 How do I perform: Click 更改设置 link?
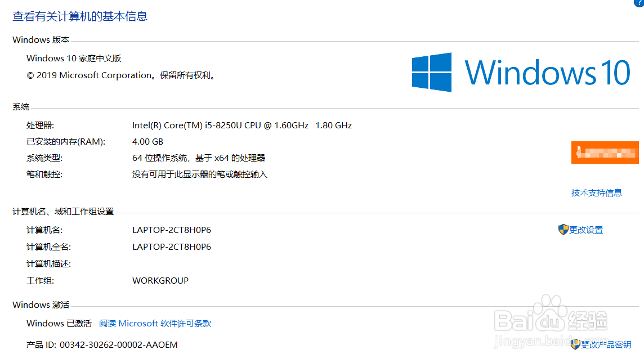(586, 230)
